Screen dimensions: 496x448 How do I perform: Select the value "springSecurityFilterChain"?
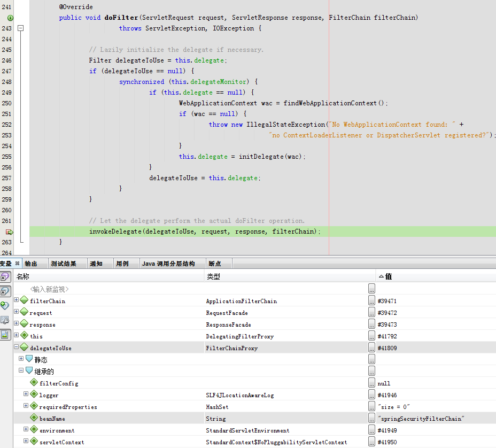[421, 419]
